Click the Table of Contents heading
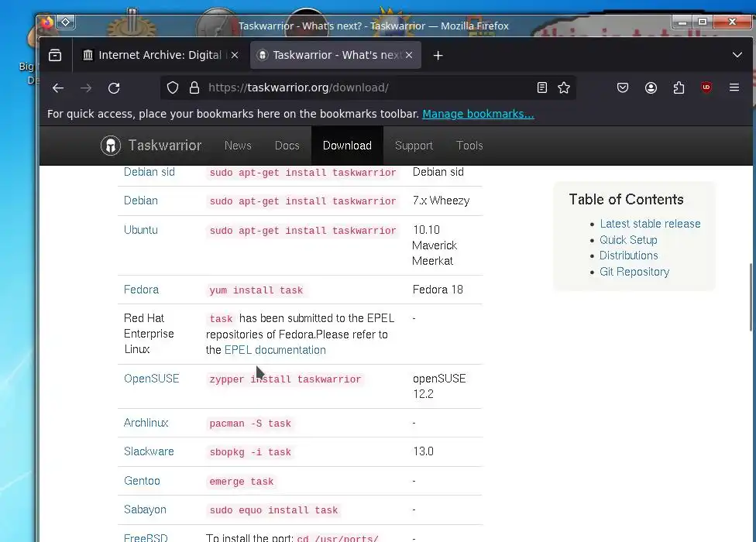Image resolution: width=756 pixels, height=542 pixels. point(627,200)
